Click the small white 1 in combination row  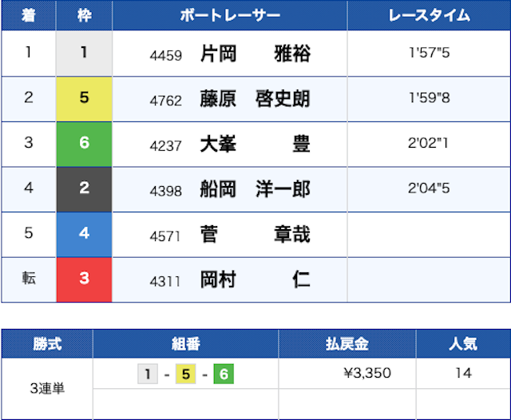[x=148, y=374]
